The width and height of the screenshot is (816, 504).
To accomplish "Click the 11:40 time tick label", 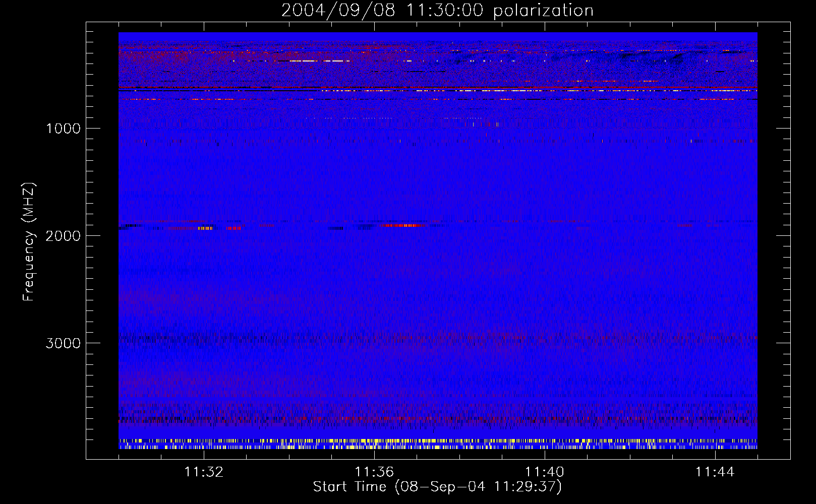I will 545,472.
